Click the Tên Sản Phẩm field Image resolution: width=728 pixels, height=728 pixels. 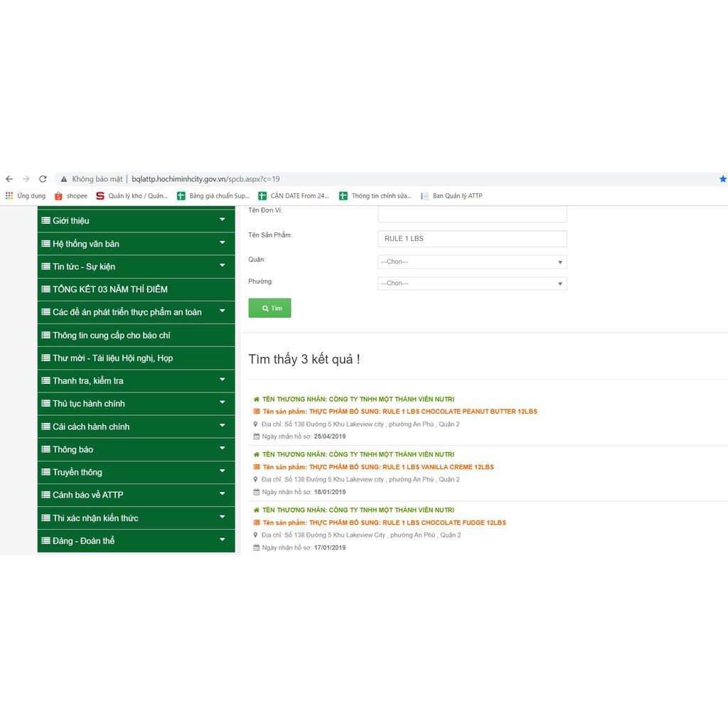click(x=472, y=239)
